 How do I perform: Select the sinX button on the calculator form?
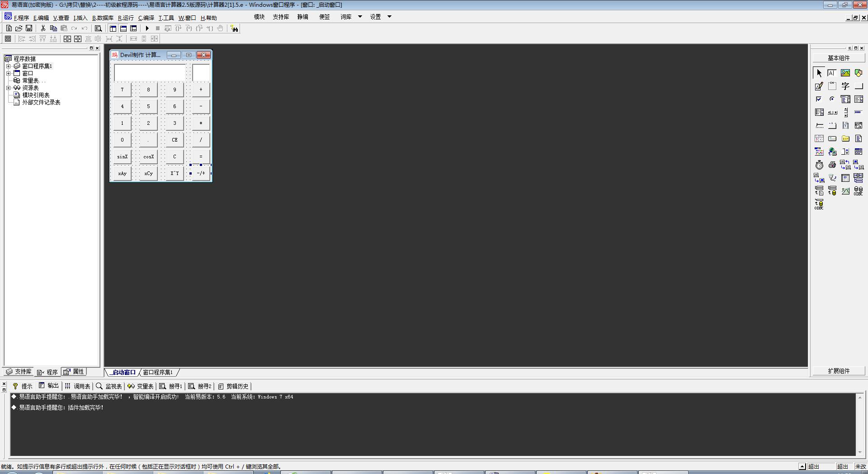pos(123,156)
